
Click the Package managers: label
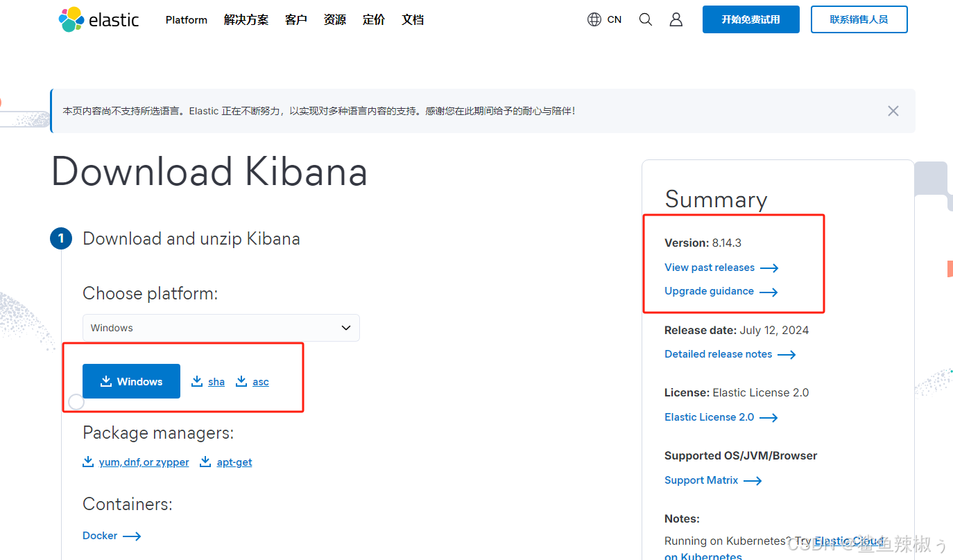point(158,433)
